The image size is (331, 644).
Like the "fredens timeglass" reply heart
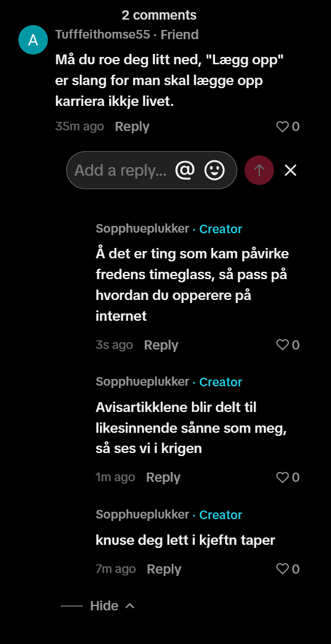[282, 345]
